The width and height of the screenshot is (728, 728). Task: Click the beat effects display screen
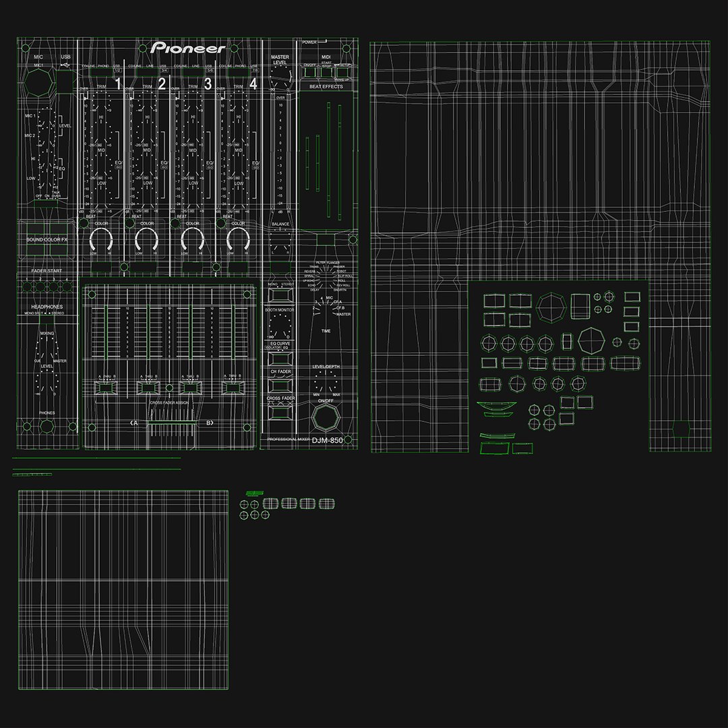click(326, 160)
